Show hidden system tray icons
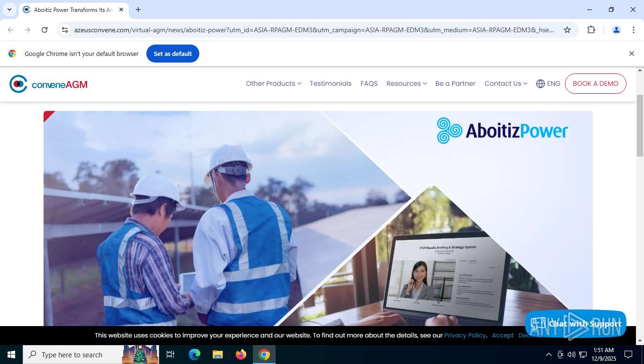 548,355
